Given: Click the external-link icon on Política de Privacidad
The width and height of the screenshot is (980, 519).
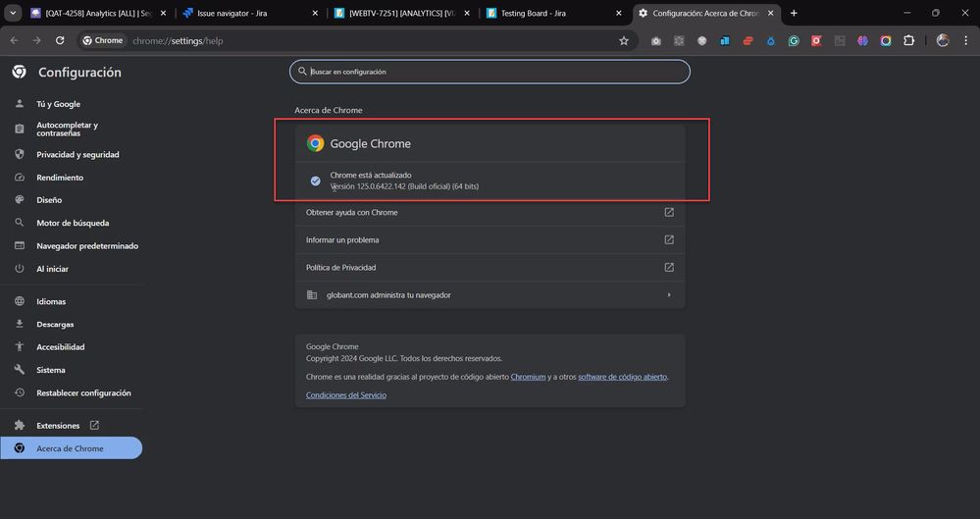Looking at the screenshot, I should tap(669, 268).
